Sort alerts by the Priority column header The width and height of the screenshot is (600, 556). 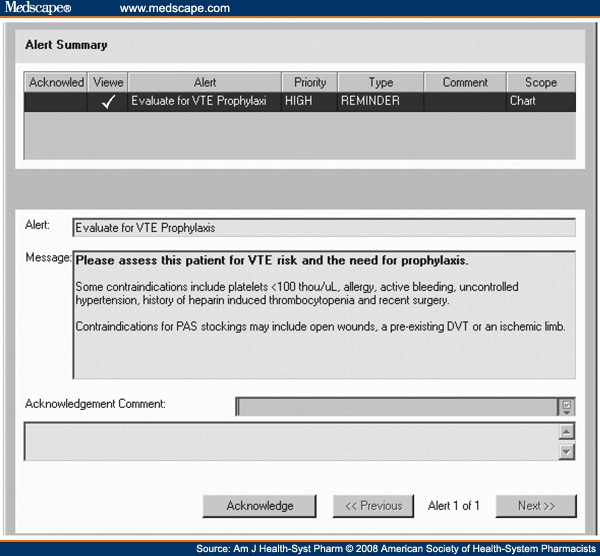click(x=309, y=82)
